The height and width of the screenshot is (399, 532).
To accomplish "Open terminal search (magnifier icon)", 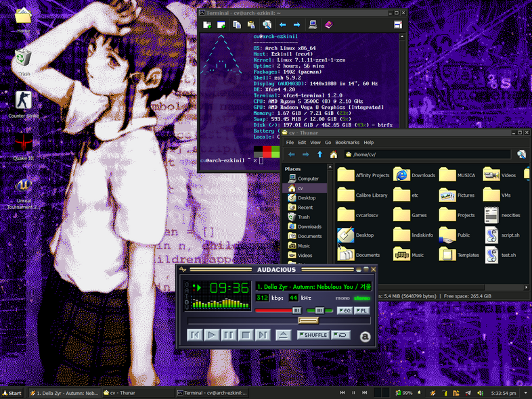I will (x=267, y=25).
